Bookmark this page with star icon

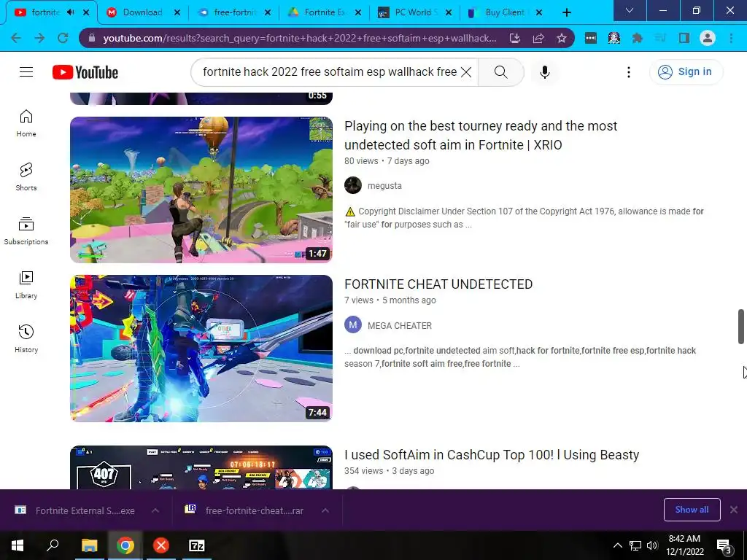[562, 38]
